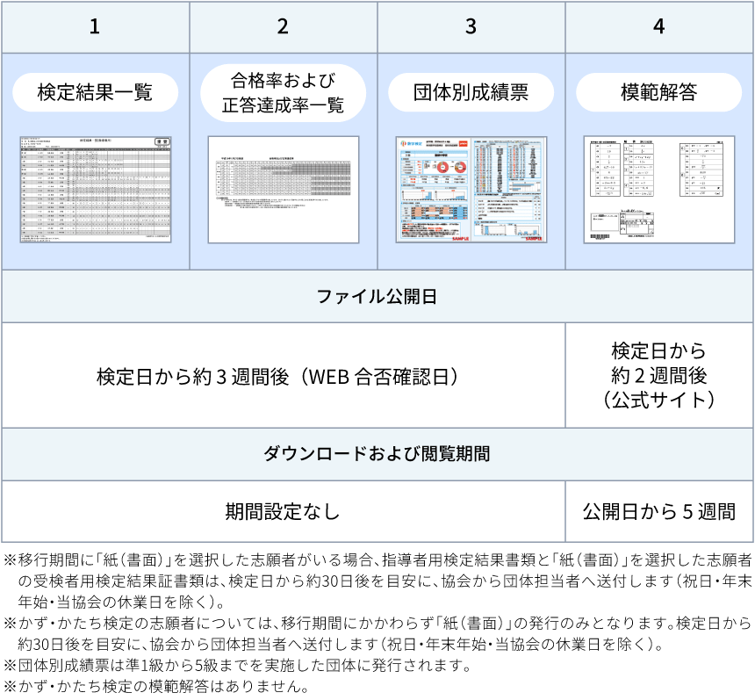This screenshot has height=700, width=755.
Task: Click the 公開日から5週間 cell
Action: tap(659, 510)
